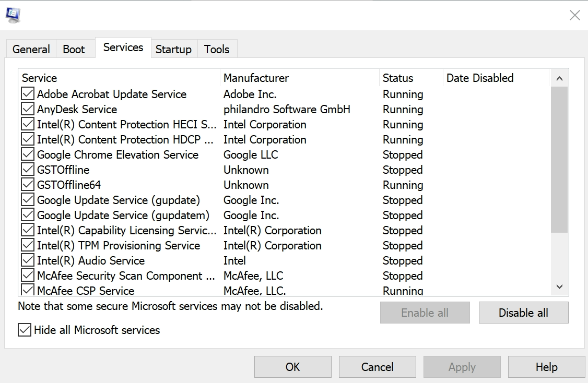Confirm with the OK button
The width and height of the screenshot is (588, 383).
[292, 367]
